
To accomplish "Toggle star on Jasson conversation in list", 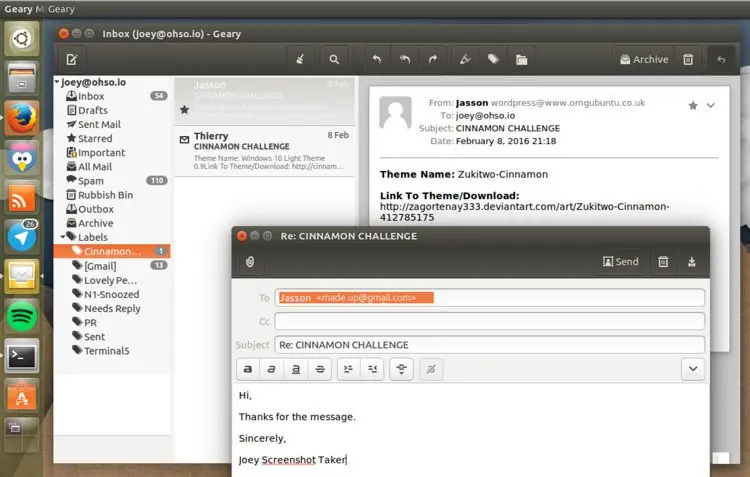I will 185,110.
